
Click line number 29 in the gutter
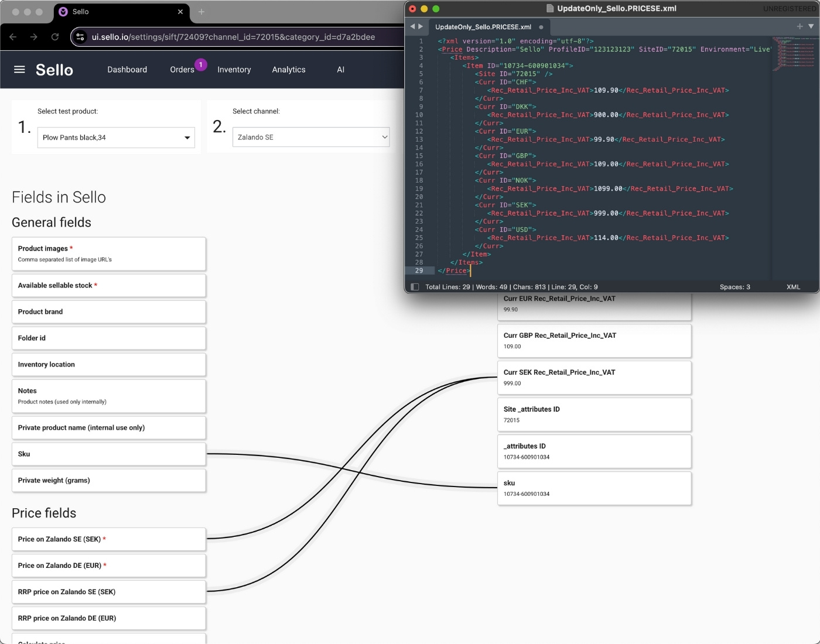(x=419, y=270)
